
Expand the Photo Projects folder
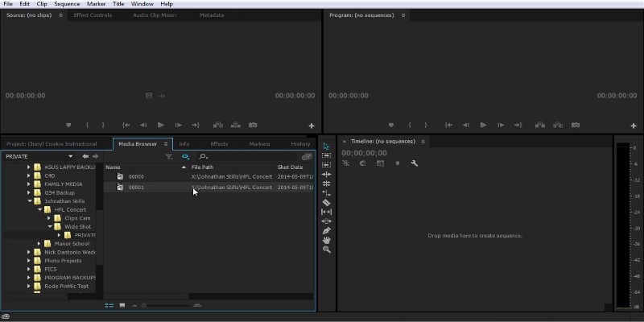(x=29, y=261)
